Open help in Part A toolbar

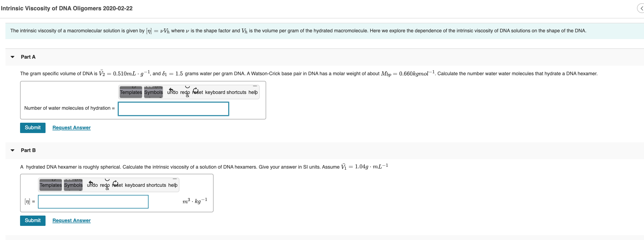253,92
